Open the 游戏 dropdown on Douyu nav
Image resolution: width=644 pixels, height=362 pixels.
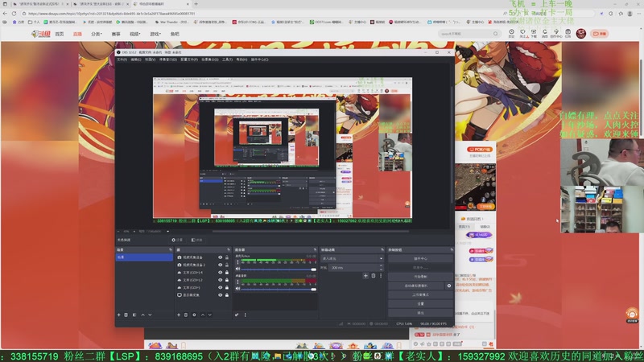pos(155,34)
